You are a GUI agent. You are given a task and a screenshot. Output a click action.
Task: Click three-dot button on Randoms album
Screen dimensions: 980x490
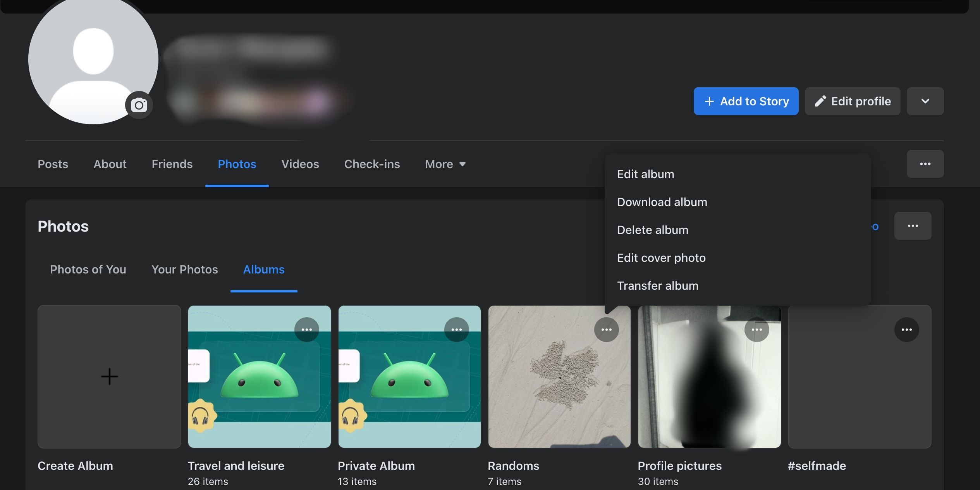606,330
